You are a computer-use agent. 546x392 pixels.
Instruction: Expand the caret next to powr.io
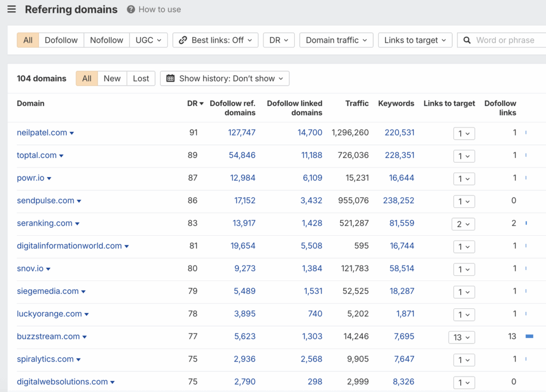49,179
